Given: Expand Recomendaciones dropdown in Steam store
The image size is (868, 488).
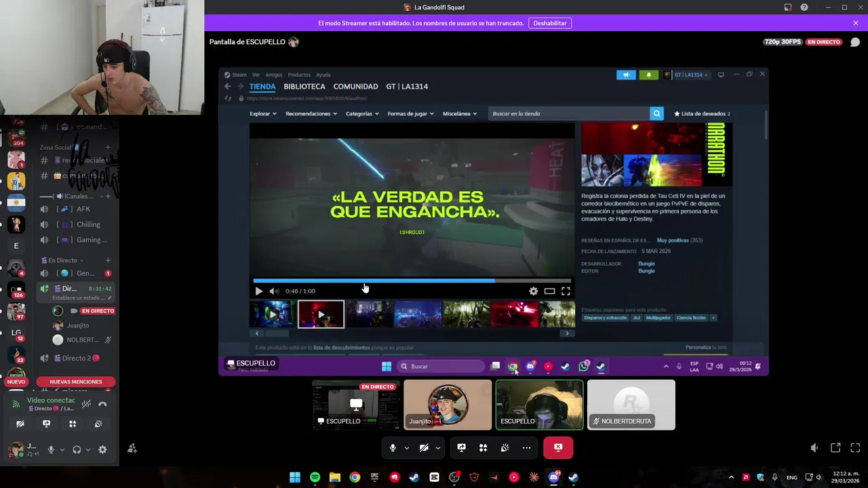Looking at the screenshot, I should (x=311, y=114).
